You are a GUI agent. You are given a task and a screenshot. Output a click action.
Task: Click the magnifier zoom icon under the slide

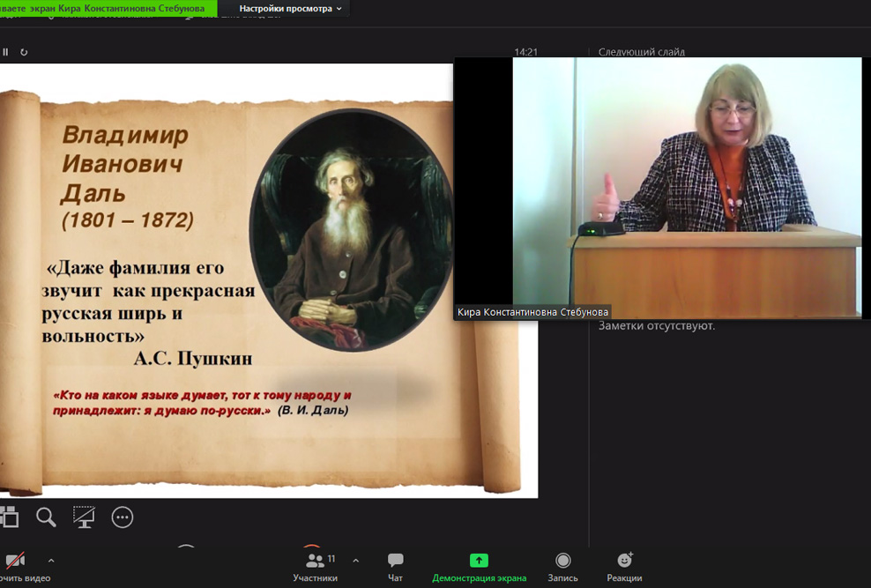tap(46, 517)
